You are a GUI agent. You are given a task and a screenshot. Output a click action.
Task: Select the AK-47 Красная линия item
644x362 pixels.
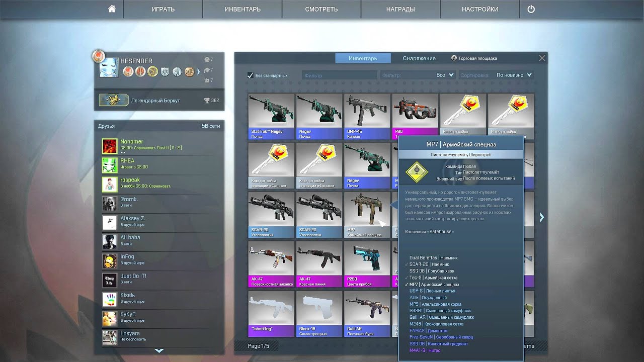click(319, 264)
